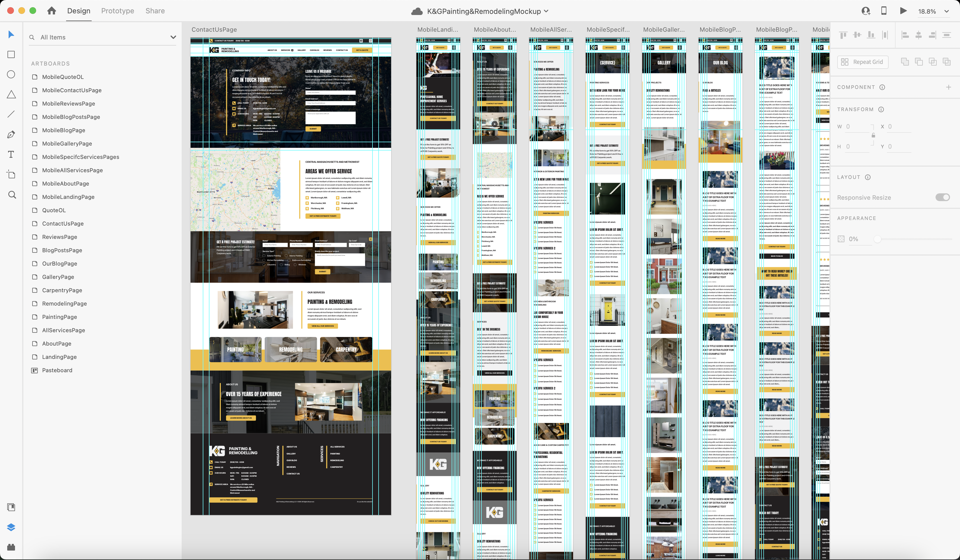Adjust the appearance opacity slider

point(878,239)
